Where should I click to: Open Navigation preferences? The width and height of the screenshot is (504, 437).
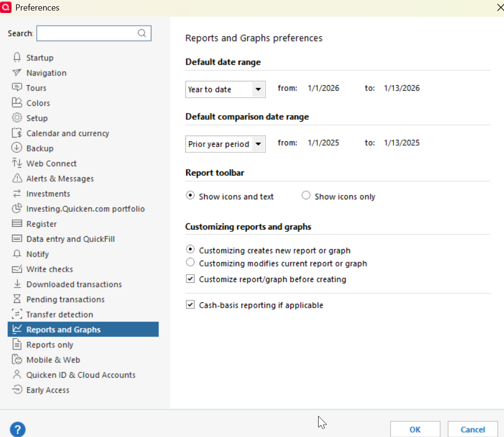coord(46,73)
